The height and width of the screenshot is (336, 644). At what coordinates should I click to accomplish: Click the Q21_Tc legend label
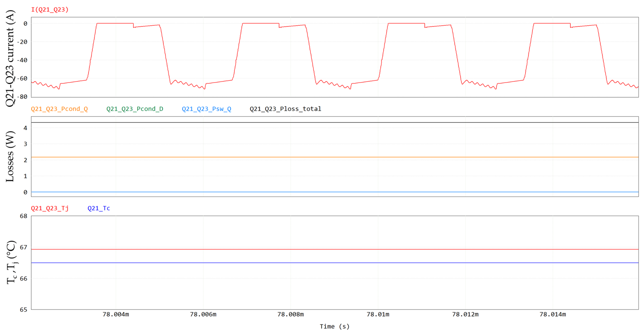(x=98, y=208)
